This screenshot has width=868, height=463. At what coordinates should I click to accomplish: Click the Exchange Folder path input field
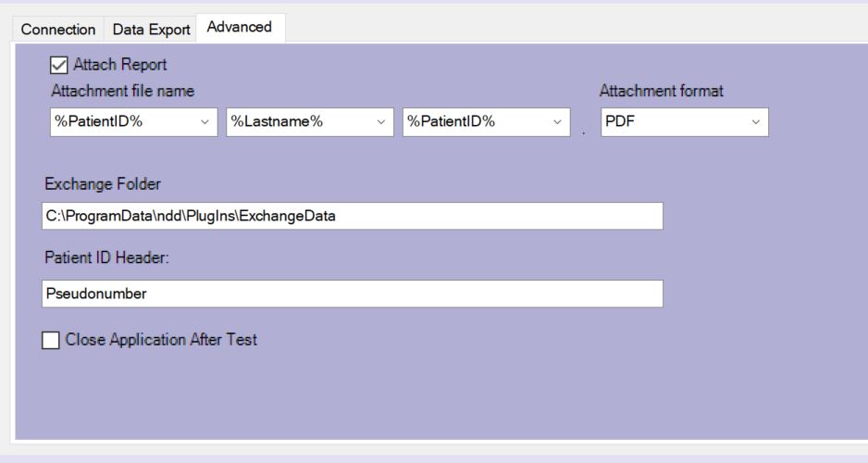(352, 216)
